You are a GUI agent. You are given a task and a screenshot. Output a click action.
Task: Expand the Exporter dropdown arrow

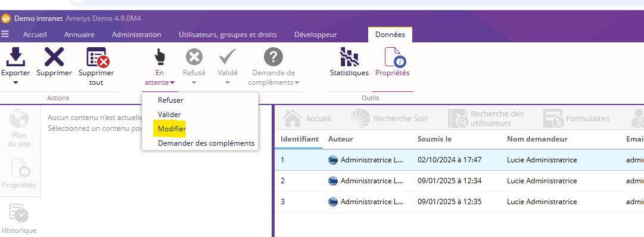coord(15,83)
